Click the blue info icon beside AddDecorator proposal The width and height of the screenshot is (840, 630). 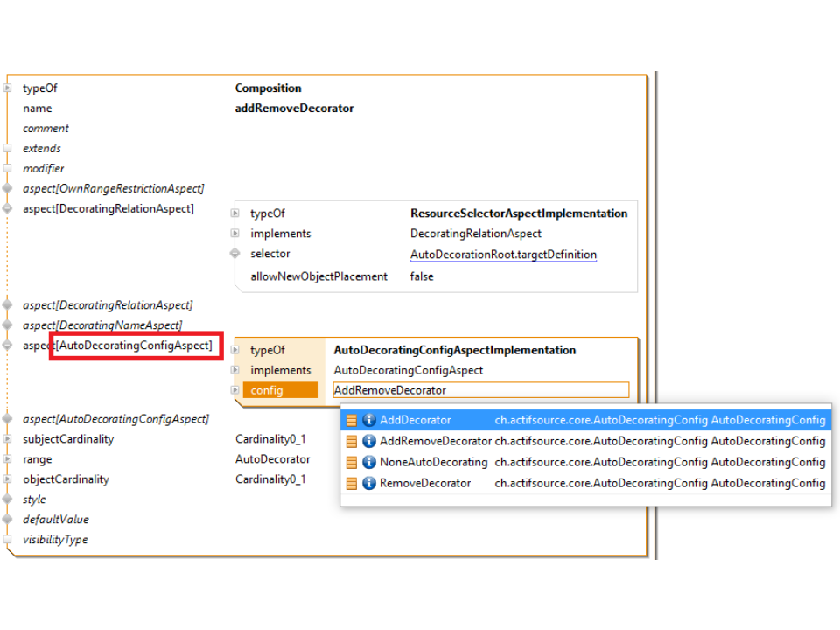pyautogui.click(x=368, y=420)
